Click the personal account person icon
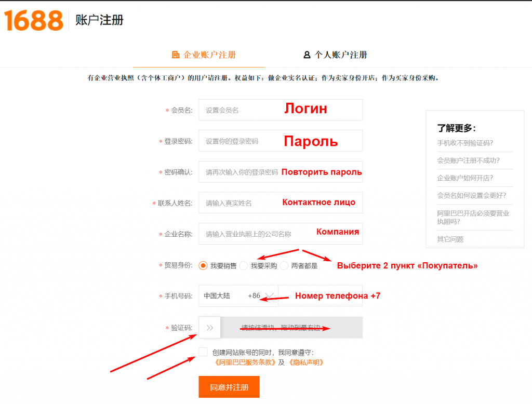The width and height of the screenshot is (532, 404). [307, 55]
